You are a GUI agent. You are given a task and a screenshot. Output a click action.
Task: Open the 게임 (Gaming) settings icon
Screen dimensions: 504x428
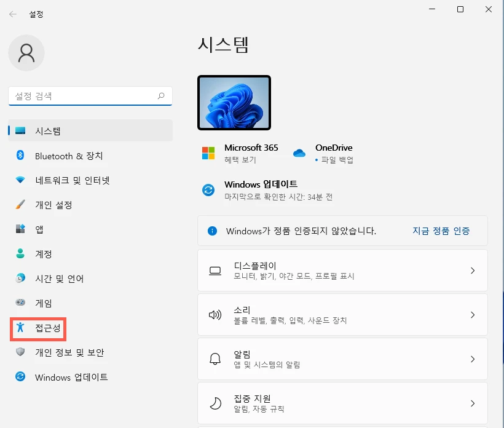pyautogui.click(x=19, y=303)
